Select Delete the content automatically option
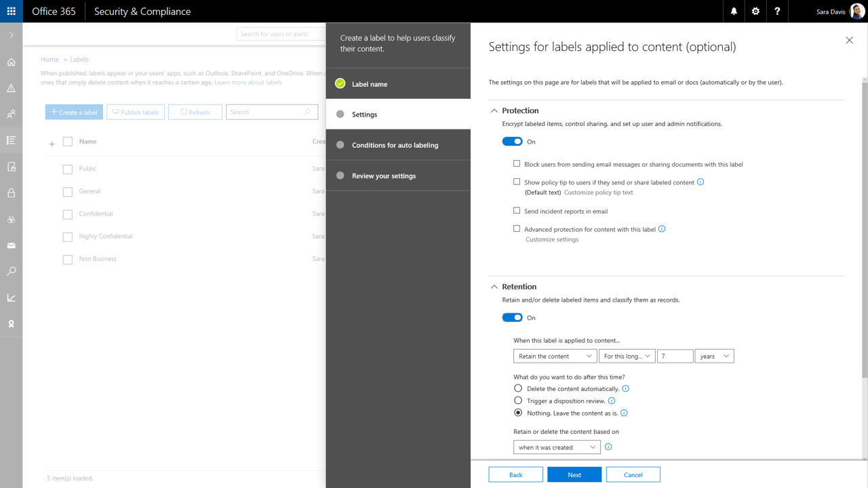Image resolution: width=868 pixels, height=488 pixels. 518,388
